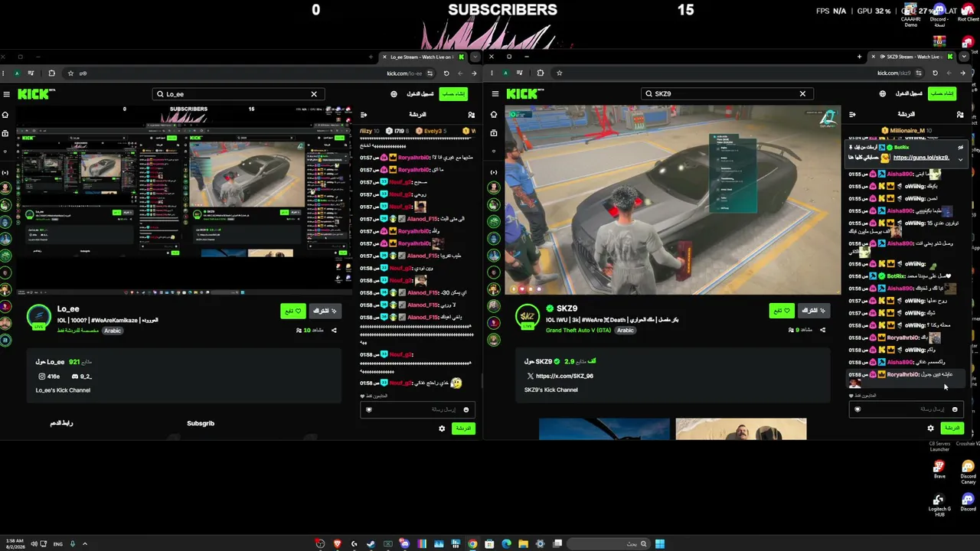This screenshot has width=980, height=551.
Task: Open the hamburger menu in Lo_ee Kick window
Action: point(6,94)
